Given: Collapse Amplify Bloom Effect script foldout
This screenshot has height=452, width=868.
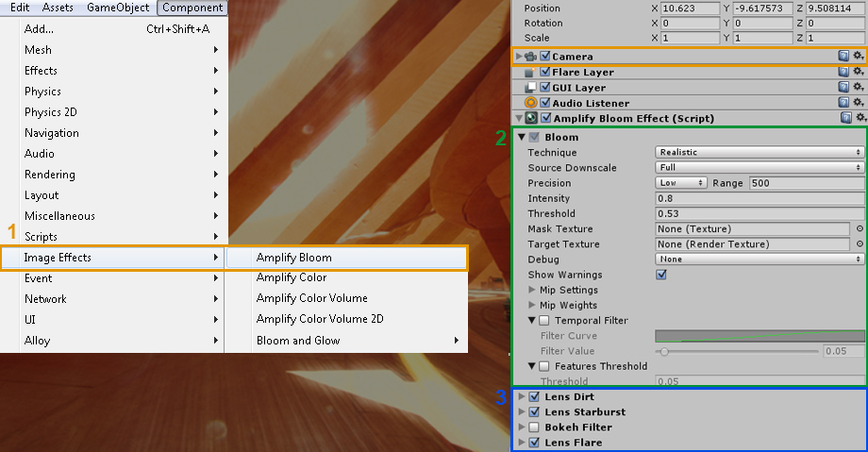Looking at the screenshot, I should pyautogui.click(x=519, y=118).
